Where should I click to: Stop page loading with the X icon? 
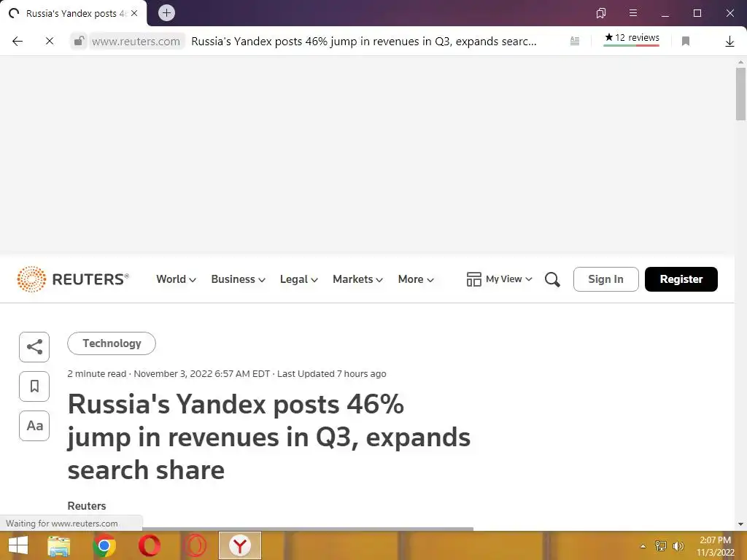pyautogui.click(x=49, y=42)
